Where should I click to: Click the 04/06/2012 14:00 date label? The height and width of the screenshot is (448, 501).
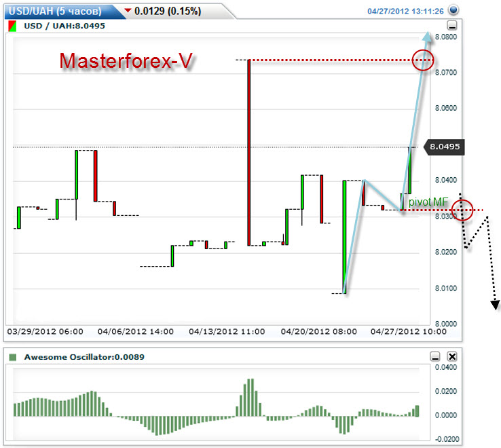(136, 331)
